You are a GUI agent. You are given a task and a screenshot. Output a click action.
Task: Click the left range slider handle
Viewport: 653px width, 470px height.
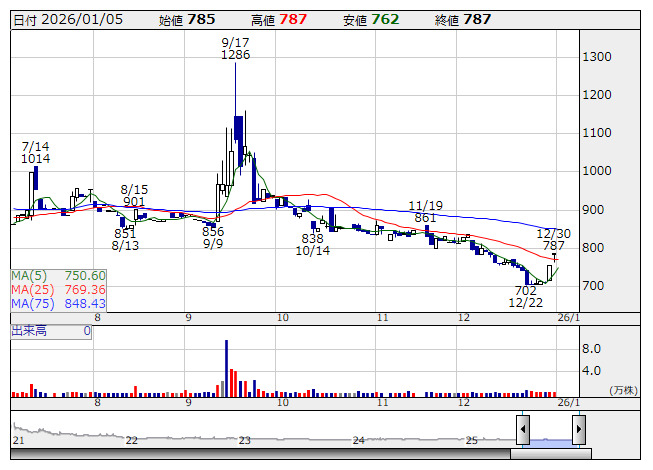[523, 429]
